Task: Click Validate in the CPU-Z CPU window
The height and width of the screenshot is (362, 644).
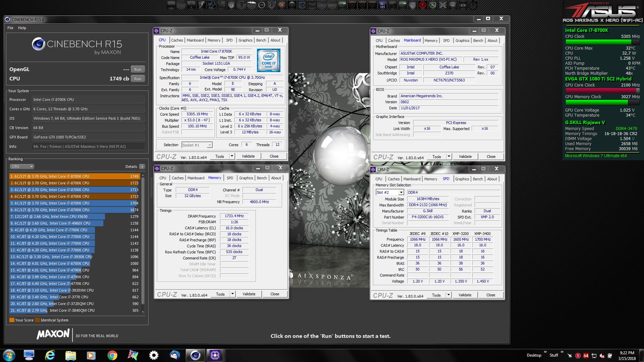Action: (x=248, y=156)
